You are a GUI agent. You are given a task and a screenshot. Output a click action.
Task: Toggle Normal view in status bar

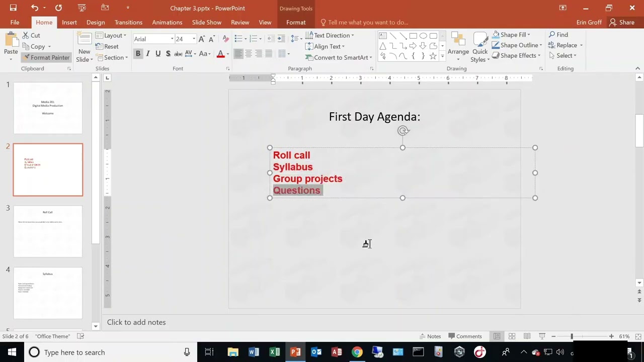[497, 336]
